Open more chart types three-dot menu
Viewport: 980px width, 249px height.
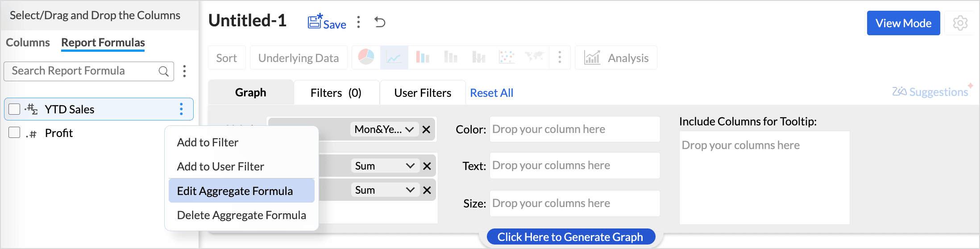tap(560, 58)
